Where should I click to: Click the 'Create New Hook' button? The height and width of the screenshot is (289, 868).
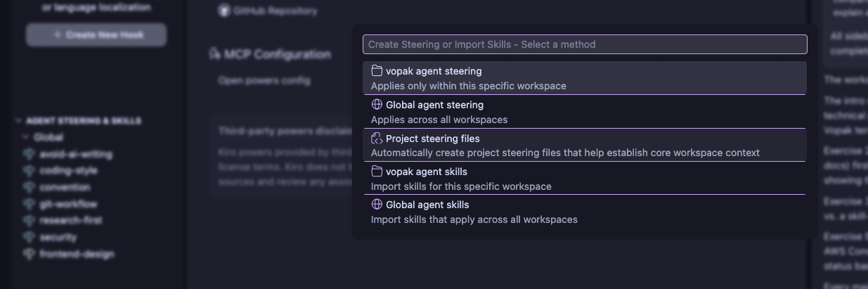(x=96, y=34)
